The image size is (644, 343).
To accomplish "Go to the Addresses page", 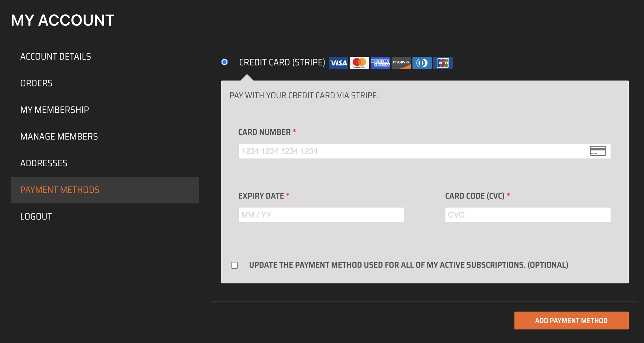I will [x=44, y=163].
